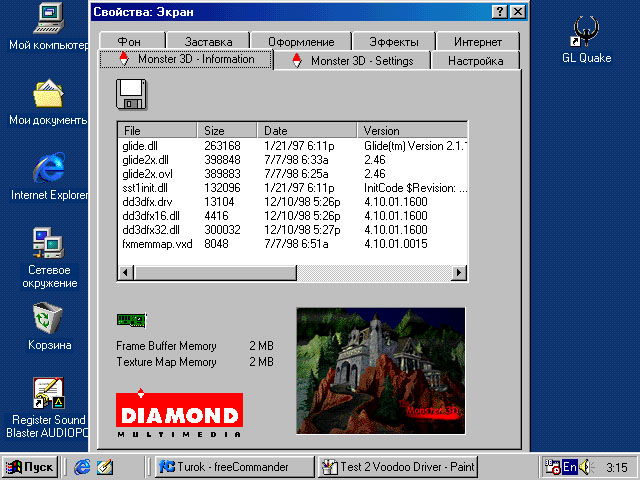Sort by Size column header

click(227, 130)
